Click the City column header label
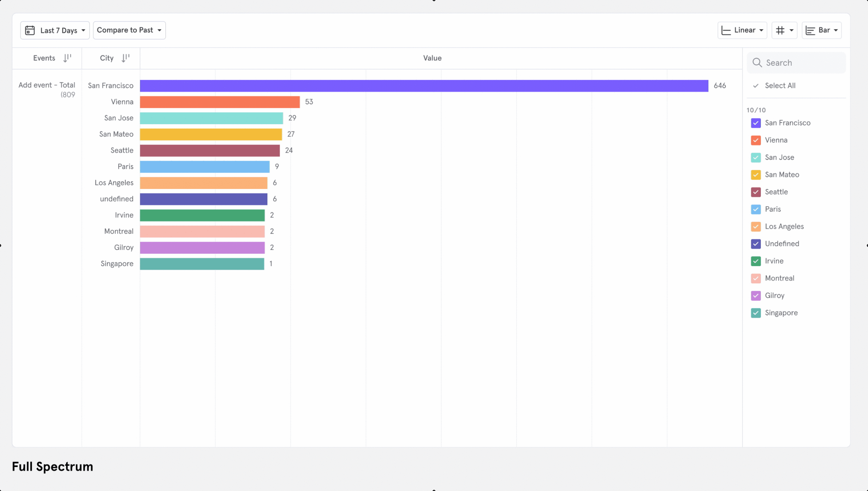The height and width of the screenshot is (491, 868). [x=106, y=58]
